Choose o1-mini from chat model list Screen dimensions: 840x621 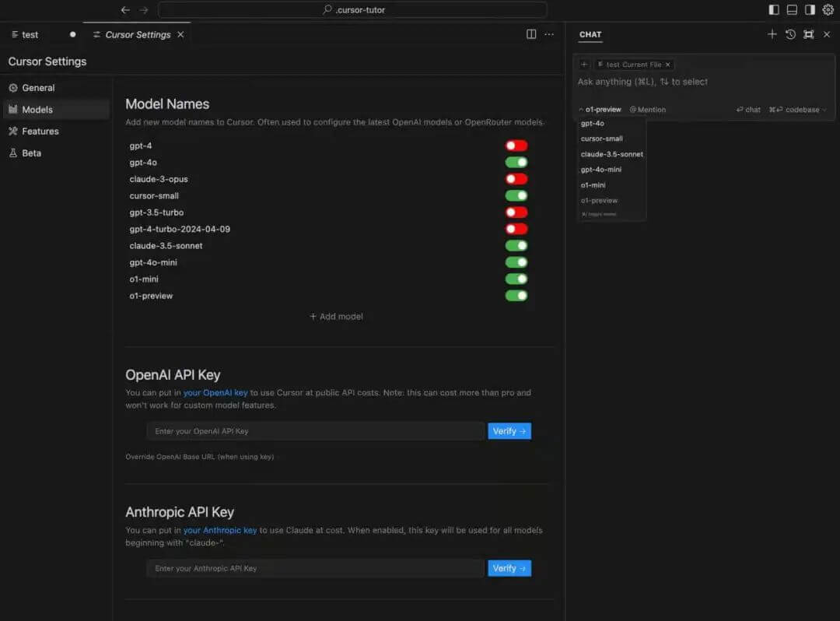tap(593, 185)
